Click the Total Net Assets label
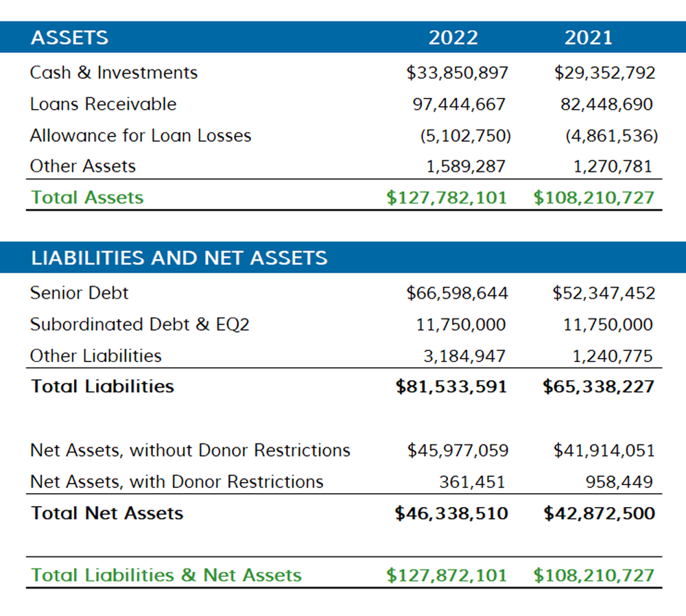The image size is (686, 616). click(107, 513)
